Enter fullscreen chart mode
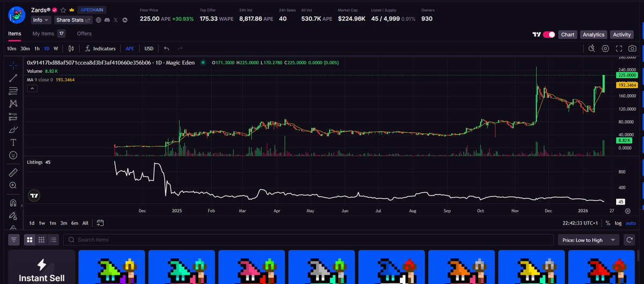 tap(619, 48)
